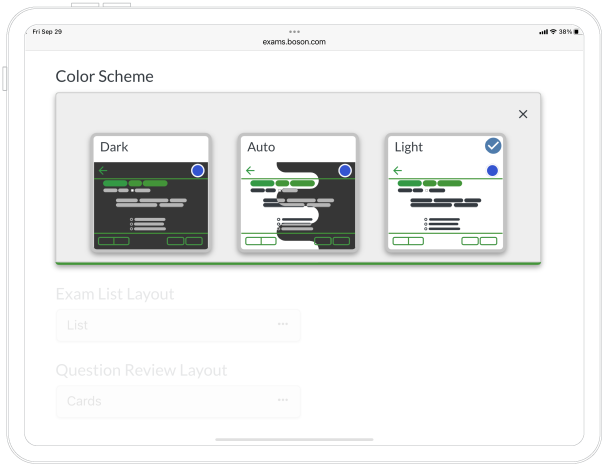Expand the Question Review Layout dropdown
Screen dimensions: 605x465
click(x=178, y=401)
